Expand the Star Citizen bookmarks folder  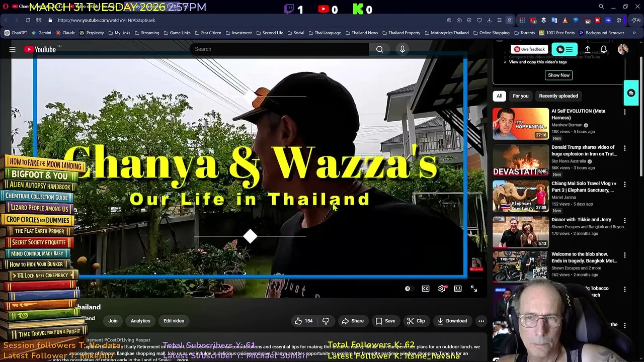click(207, 33)
